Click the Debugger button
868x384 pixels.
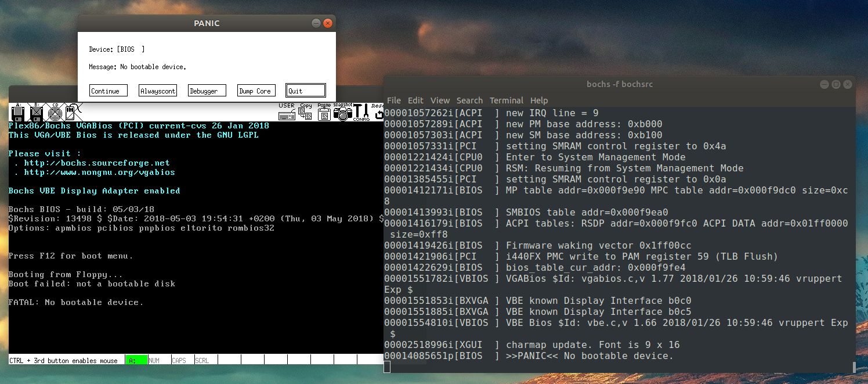click(207, 91)
